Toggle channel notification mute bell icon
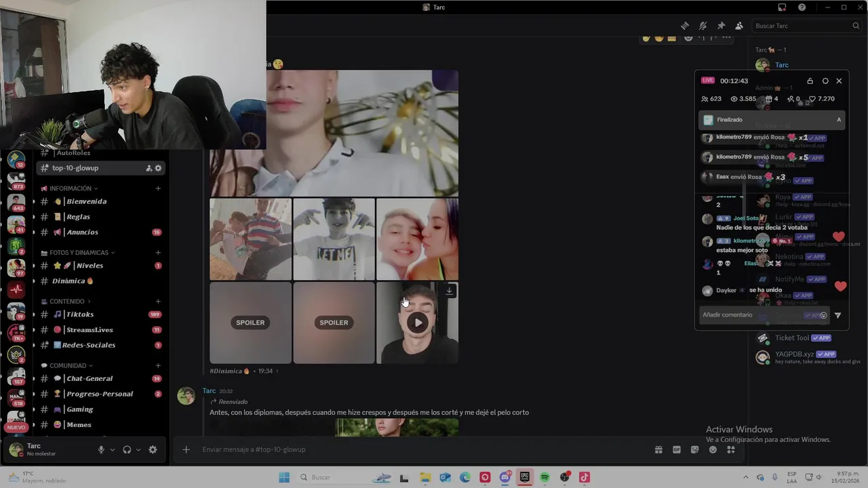 tap(703, 26)
